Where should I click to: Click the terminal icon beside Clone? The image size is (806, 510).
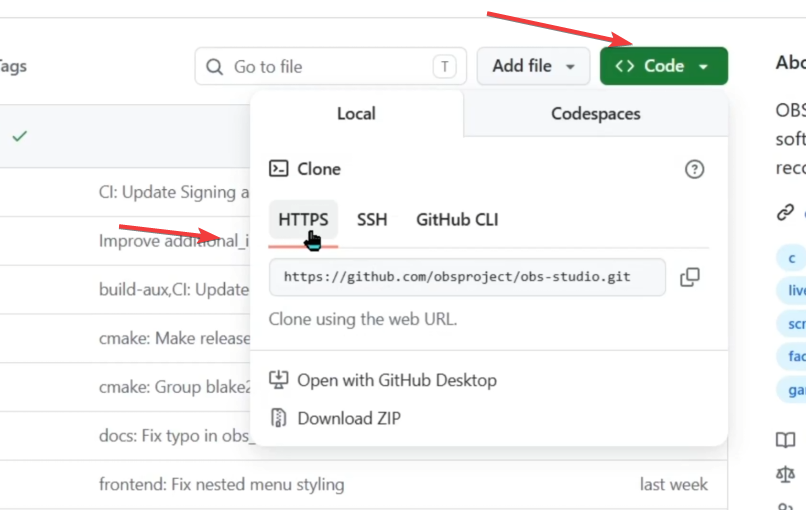279,169
